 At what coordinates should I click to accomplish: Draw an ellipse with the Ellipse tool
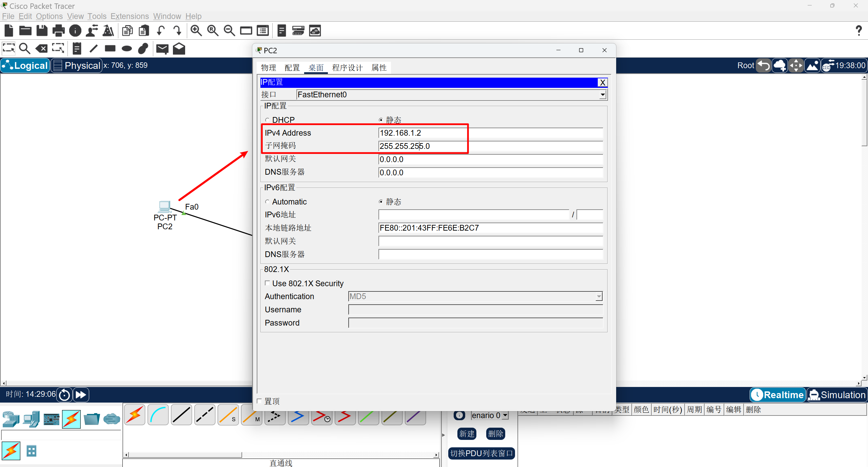point(127,48)
